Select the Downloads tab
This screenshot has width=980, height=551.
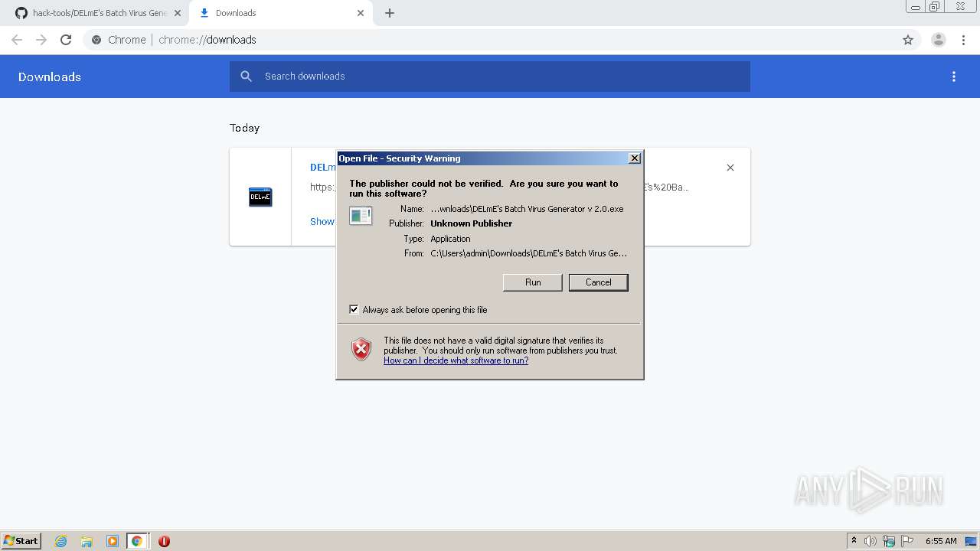click(x=279, y=13)
